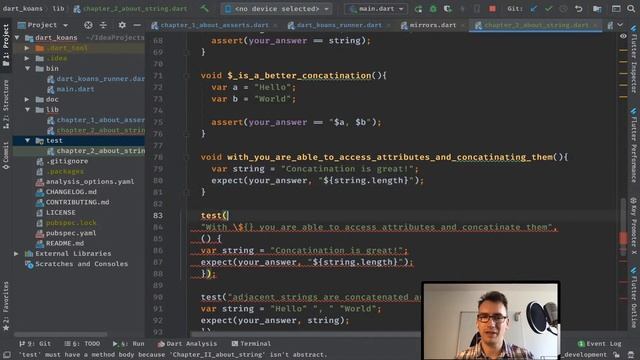
Task: Open the main.dart run configuration dropdown
Action: pyautogui.click(x=376, y=9)
